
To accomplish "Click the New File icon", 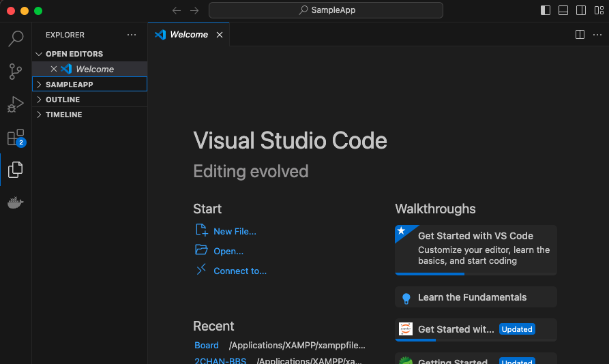I will 201,230.
